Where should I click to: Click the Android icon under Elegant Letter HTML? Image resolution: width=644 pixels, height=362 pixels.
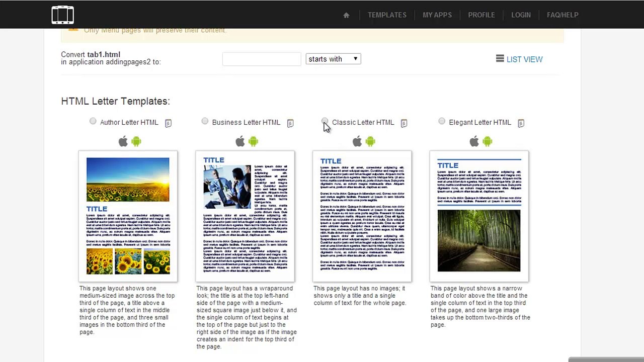click(487, 142)
